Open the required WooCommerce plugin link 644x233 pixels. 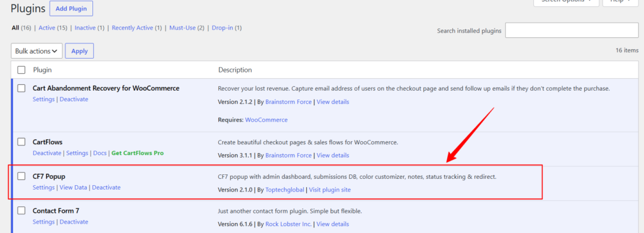(266, 120)
